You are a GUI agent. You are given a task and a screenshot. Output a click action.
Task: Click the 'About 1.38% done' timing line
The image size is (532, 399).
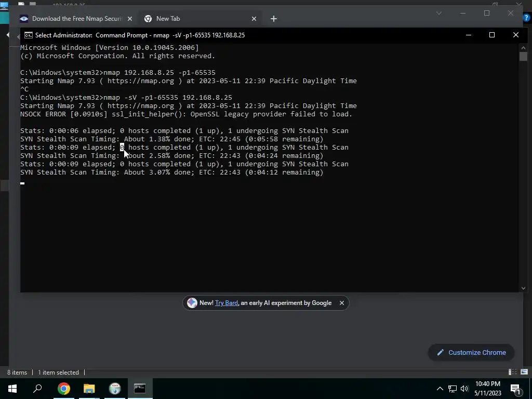click(x=171, y=139)
